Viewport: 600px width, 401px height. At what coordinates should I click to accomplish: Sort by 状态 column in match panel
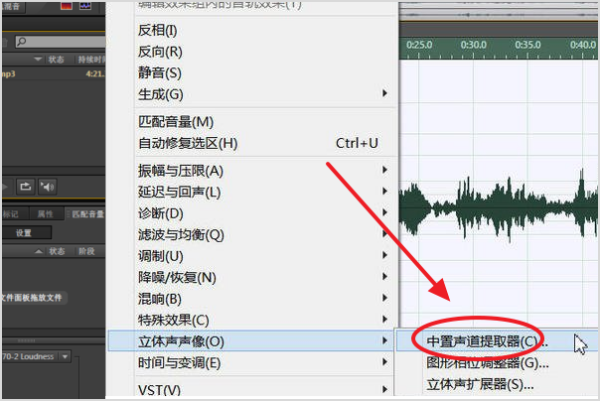(57, 251)
